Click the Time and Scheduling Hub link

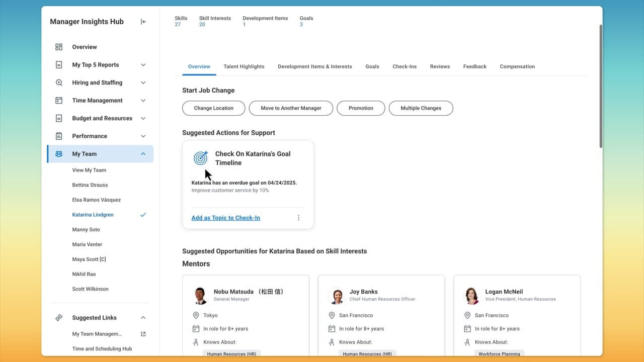[x=102, y=348]
